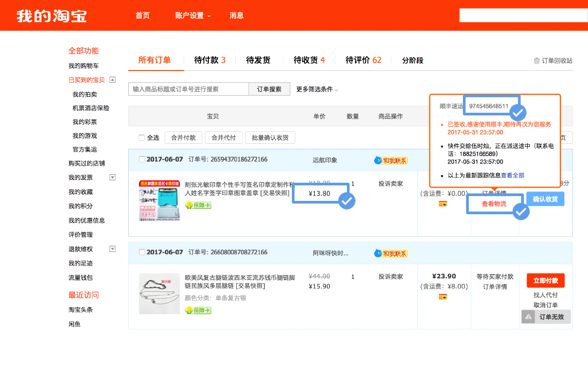Click 保障卡 badge on the seal stamp order

[198, 205]
